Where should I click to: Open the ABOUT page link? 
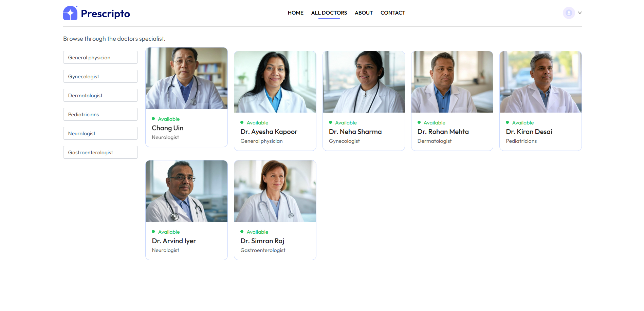pyautogui.click(x=364, y=13)
